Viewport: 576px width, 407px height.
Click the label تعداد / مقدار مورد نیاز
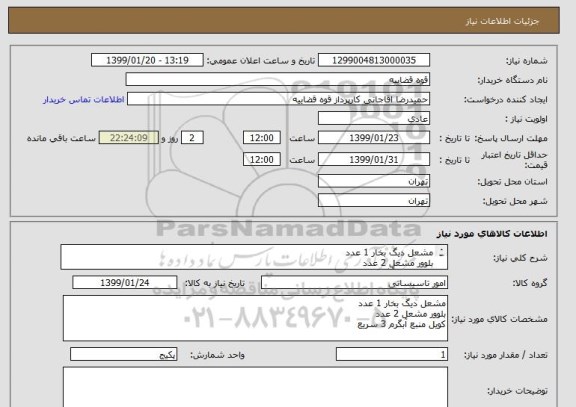pos(506,355)
